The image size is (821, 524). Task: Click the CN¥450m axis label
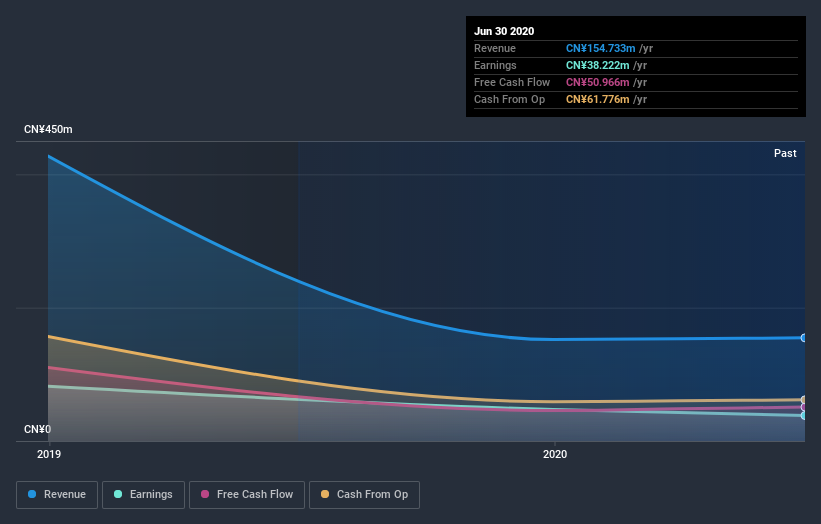pos(48,129)
